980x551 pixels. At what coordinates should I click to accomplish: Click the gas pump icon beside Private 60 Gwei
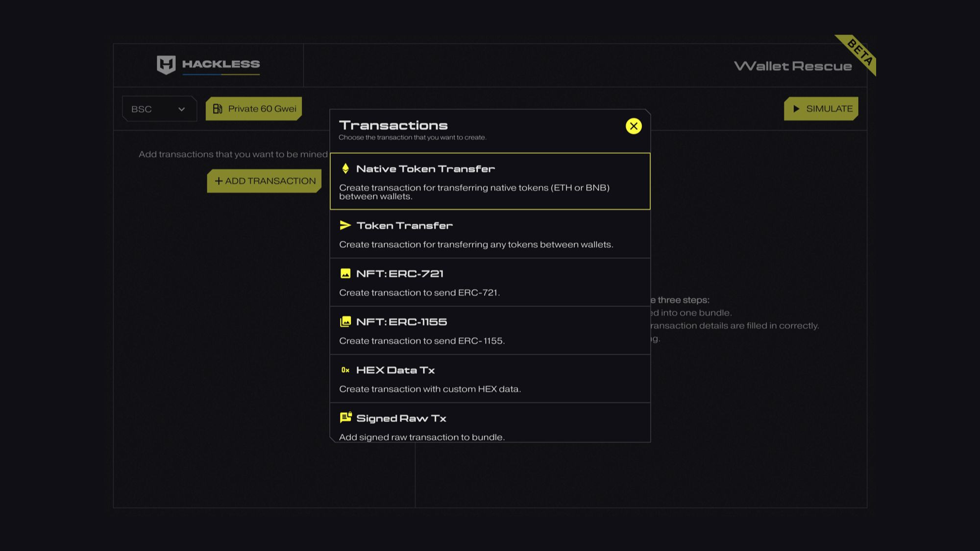click(218, 109)
